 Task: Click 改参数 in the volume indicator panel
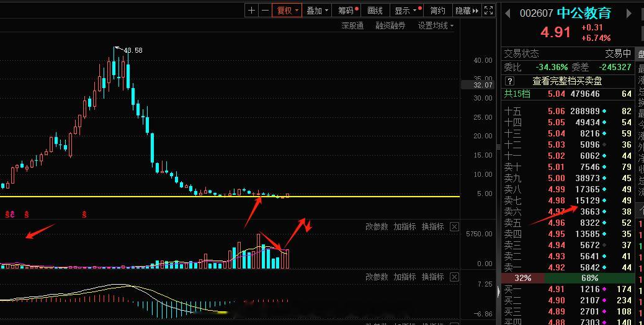point(377,226)
